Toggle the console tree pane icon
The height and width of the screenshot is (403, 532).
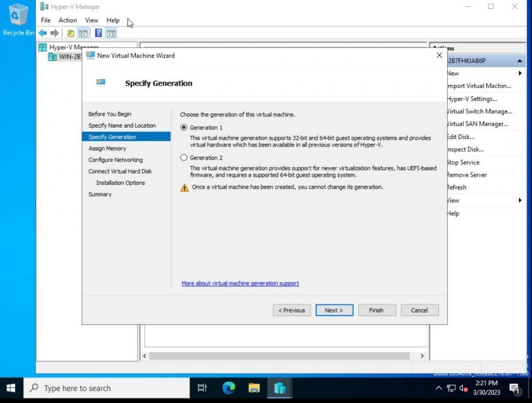tap(83, 33)
